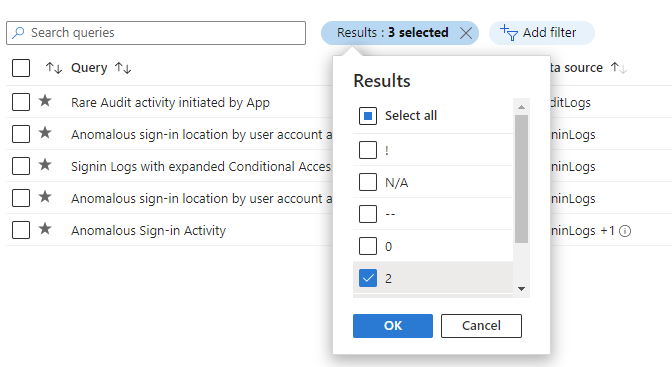Click the search magnifier icon
Viewport: 672px width, 367px height.
point(18,33)
